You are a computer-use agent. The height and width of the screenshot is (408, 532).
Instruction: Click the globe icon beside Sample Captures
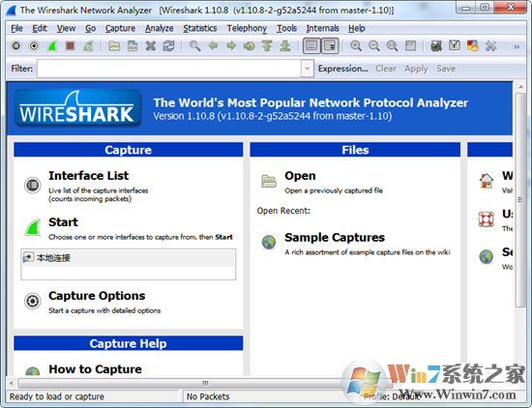point(269,242)
